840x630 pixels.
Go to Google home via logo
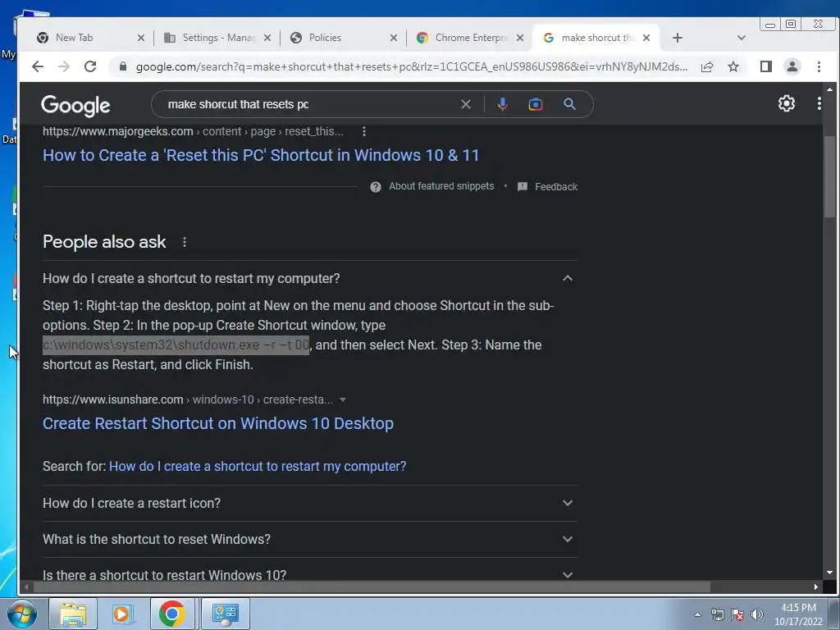point(75,106)
